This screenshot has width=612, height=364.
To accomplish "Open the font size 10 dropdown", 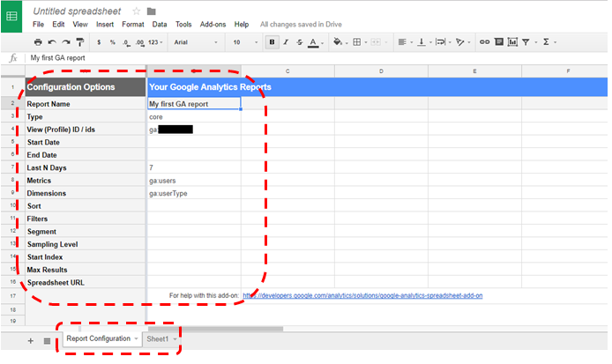I will point(245,42).
